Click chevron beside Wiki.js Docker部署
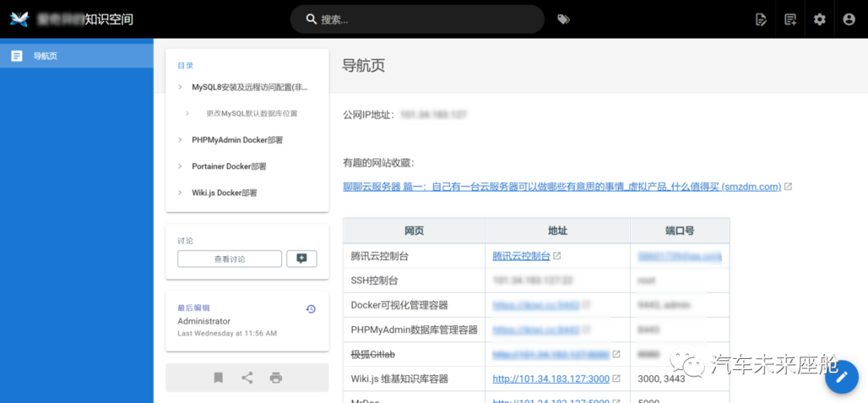868x403 pixels. [x=180, y=193]
